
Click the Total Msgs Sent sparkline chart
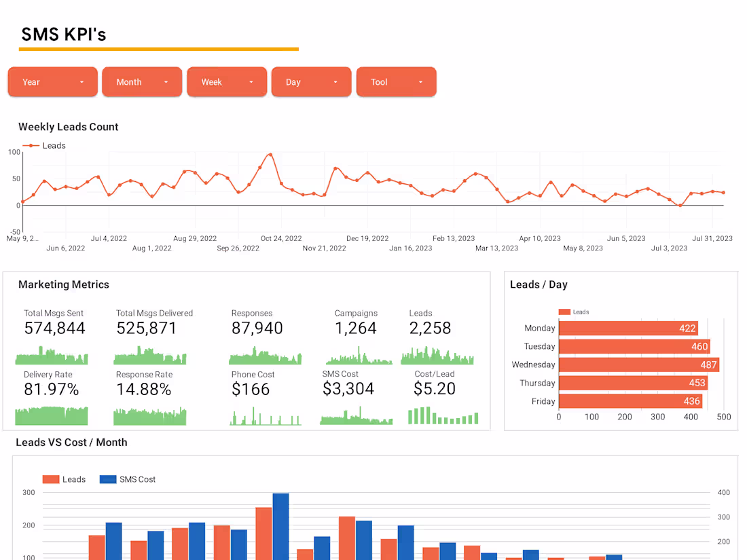click(52, 355)
